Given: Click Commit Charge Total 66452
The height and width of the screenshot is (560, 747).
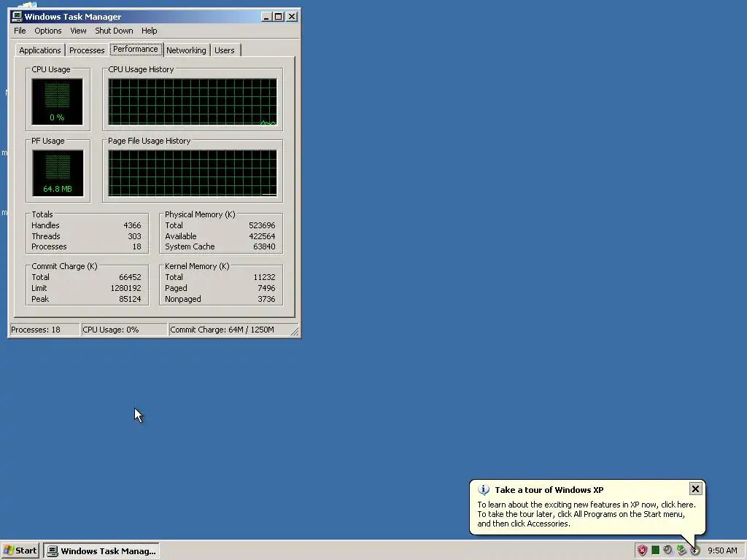Looking at the screenshot, I should [x=130, y=277].
